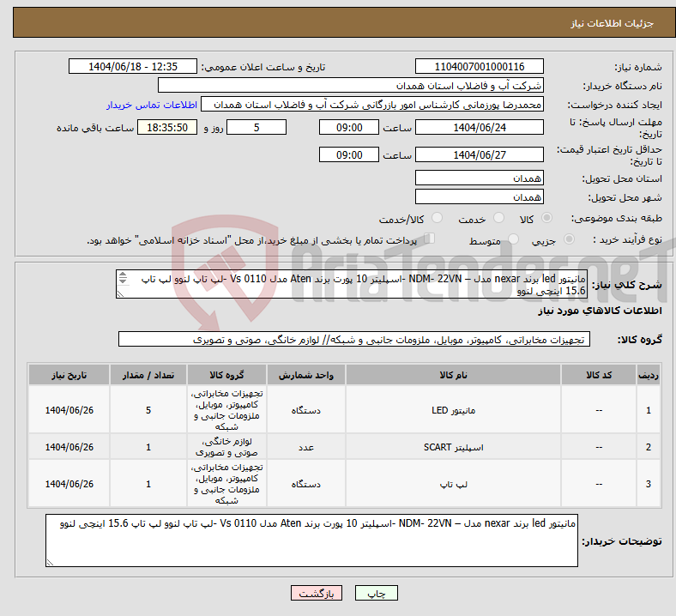Click the ردیف column header
This screenshot has width=676, height=616.
click(x=649, y=375)
